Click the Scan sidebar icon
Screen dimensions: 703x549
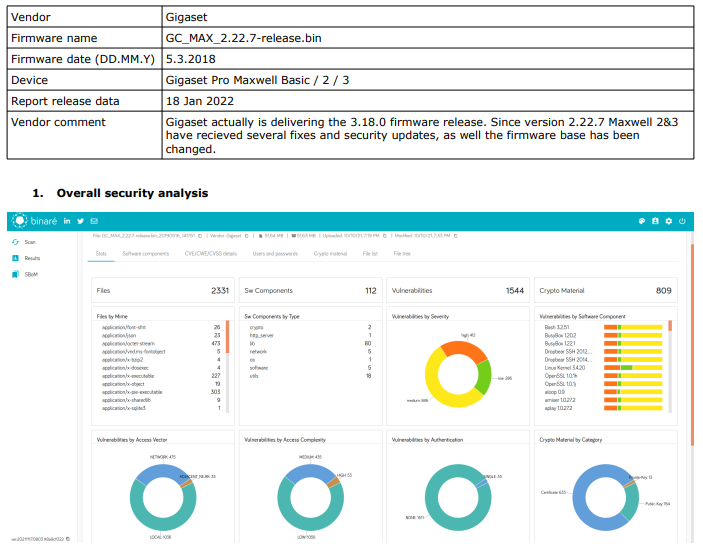point(15,242)
